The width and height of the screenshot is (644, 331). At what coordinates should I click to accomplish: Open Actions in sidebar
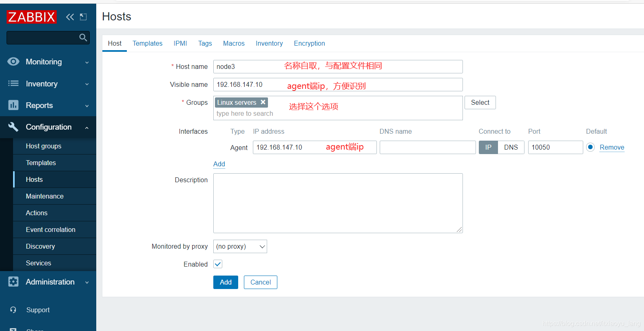click(x=55, y=213)
